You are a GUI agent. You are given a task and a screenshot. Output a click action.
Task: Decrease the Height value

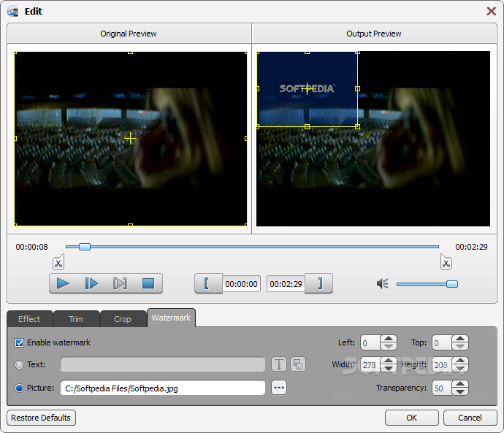[460, 368]
